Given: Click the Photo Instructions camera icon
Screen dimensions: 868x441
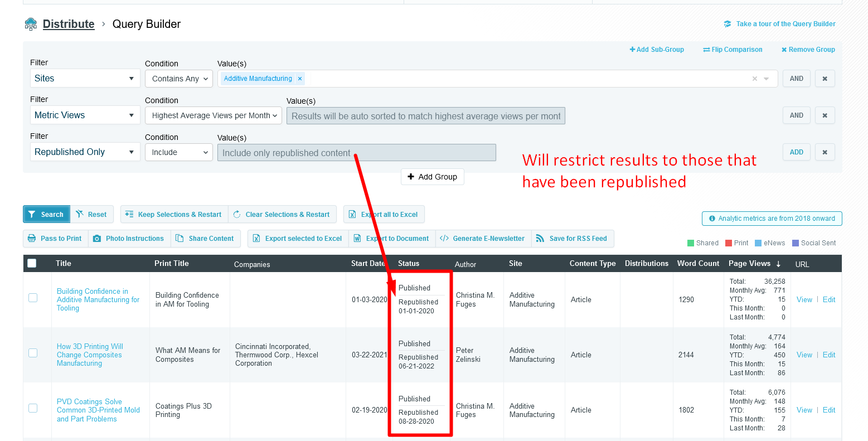Looking at the screenshot, I should (x=97, y=239).
